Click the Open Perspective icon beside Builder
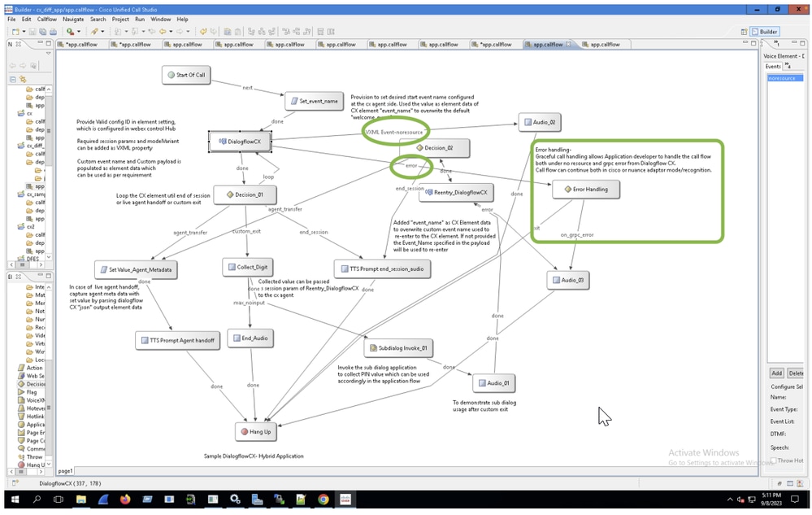The image size is (812, 515). 744,32
